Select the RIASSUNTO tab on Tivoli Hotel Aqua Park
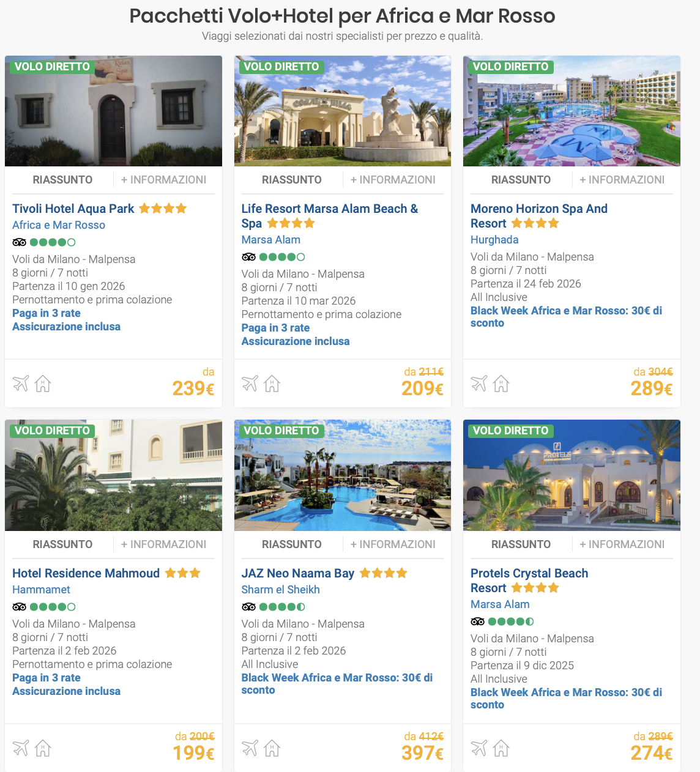The height and width of the screenshot is (772, 700). pos(62,179)
